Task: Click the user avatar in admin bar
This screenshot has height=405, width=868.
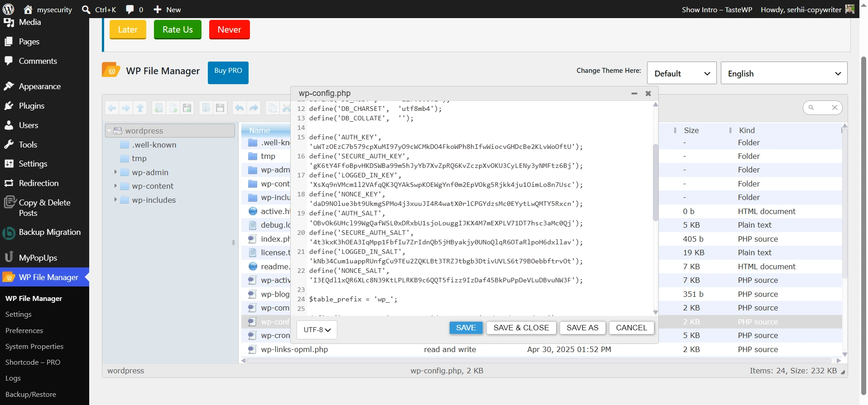Action: 850,10
